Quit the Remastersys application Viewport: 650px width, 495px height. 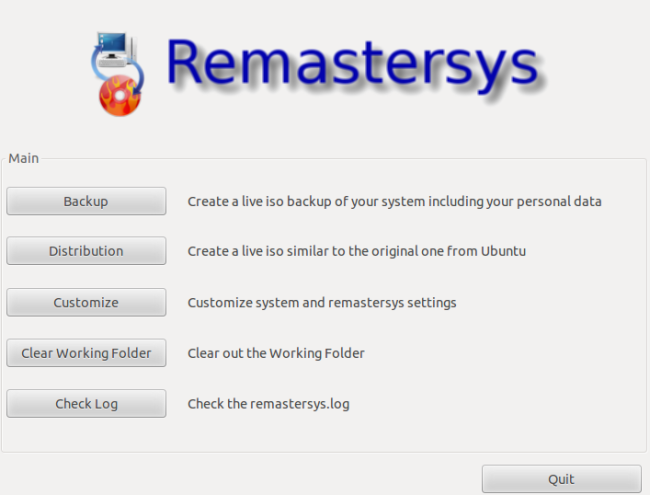[x=562, y=479]
